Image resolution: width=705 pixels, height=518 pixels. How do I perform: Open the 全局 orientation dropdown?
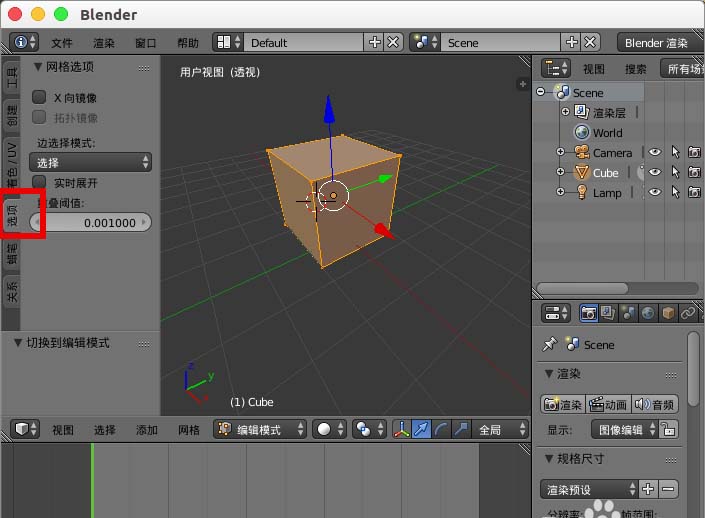tap(500, 429)
